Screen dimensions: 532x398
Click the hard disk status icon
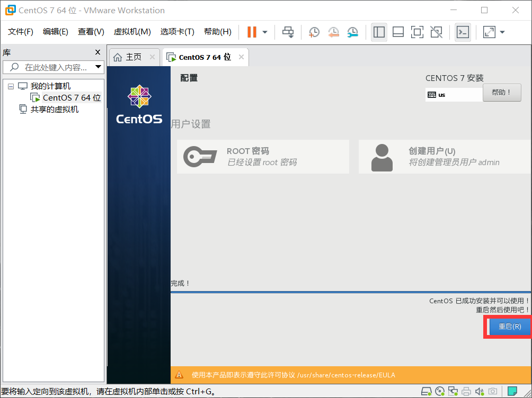[x=426, y=392]
